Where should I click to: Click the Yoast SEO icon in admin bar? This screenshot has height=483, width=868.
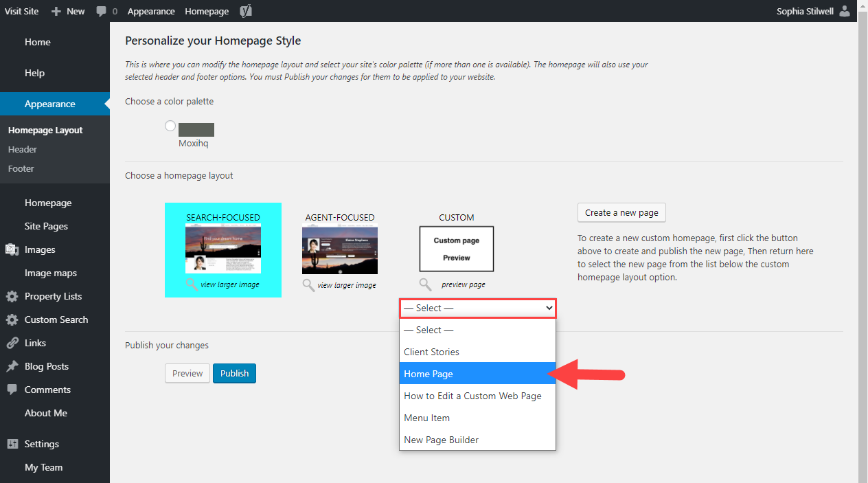point(246,11)
